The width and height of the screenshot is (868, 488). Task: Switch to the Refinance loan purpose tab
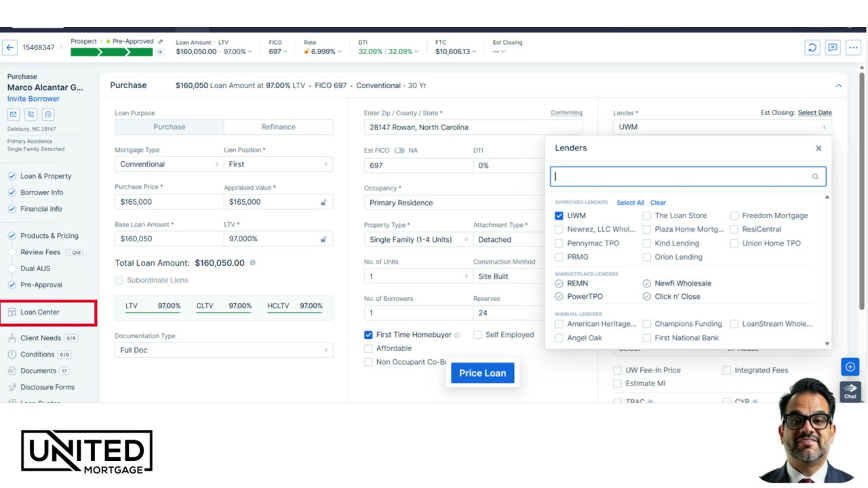pyautogui.click(x=278, y=127)
